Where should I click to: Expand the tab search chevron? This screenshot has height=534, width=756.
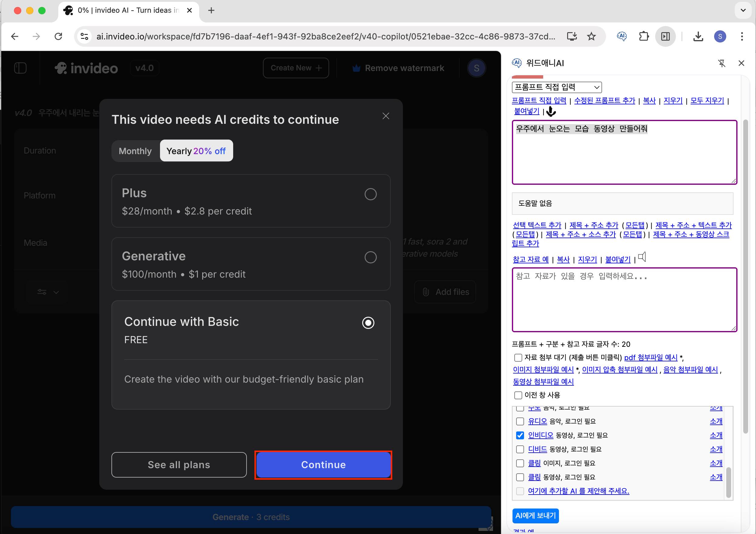(743, 11)
